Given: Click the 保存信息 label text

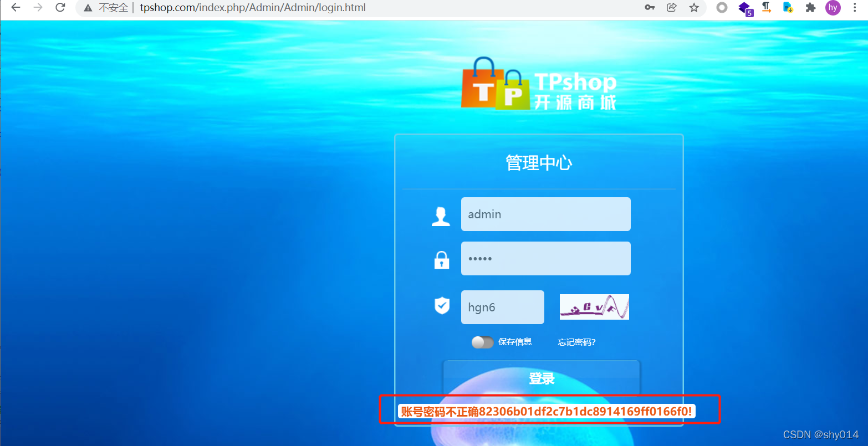Looking at the screenshot, I should (515, 342).
